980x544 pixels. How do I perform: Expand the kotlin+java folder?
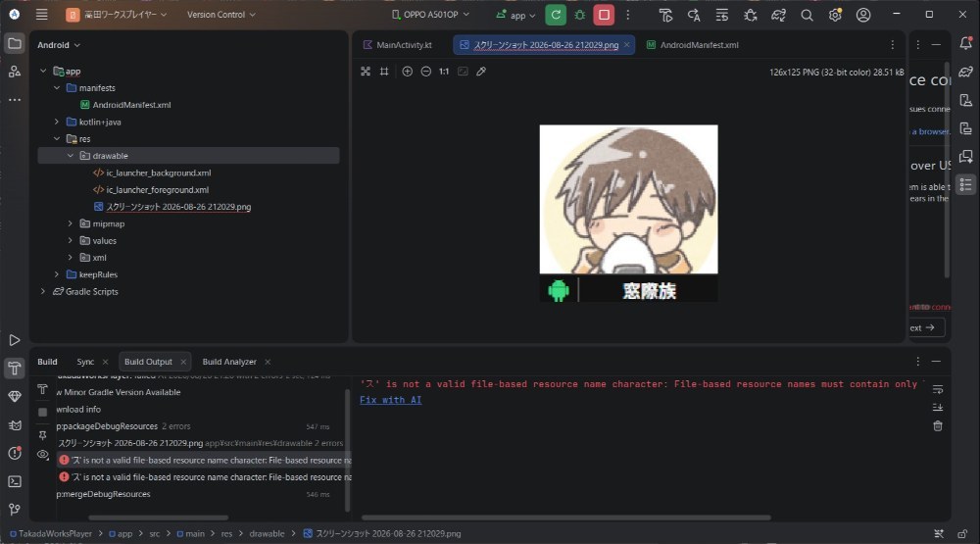[57, 122]
